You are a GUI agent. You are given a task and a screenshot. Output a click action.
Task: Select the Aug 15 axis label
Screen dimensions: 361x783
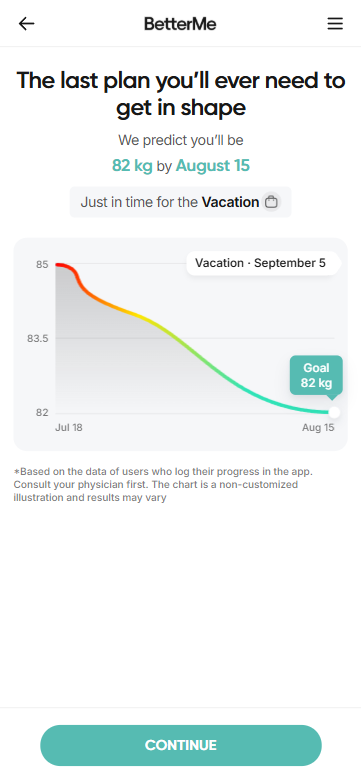click(x=318, y=428)
